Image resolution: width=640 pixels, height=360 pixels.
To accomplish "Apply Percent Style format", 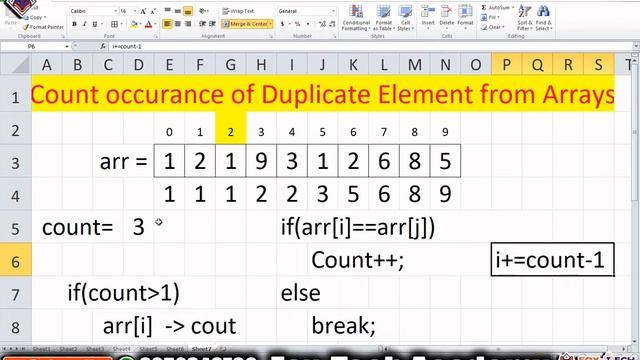I will coord(297,24).
